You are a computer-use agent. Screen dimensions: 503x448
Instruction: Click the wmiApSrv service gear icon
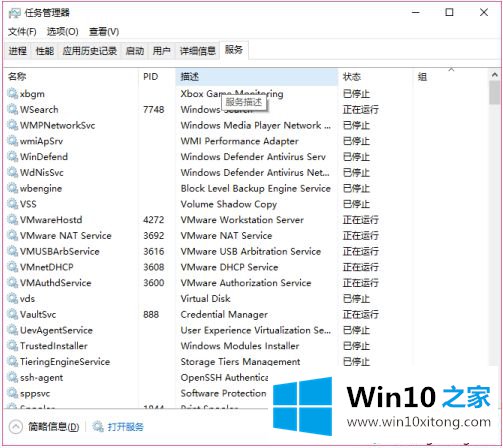tap(12, 141)
